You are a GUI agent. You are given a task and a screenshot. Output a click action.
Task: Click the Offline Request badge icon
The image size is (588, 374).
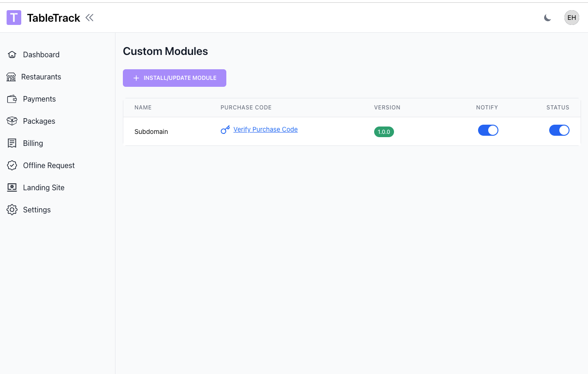click(12, 165)
